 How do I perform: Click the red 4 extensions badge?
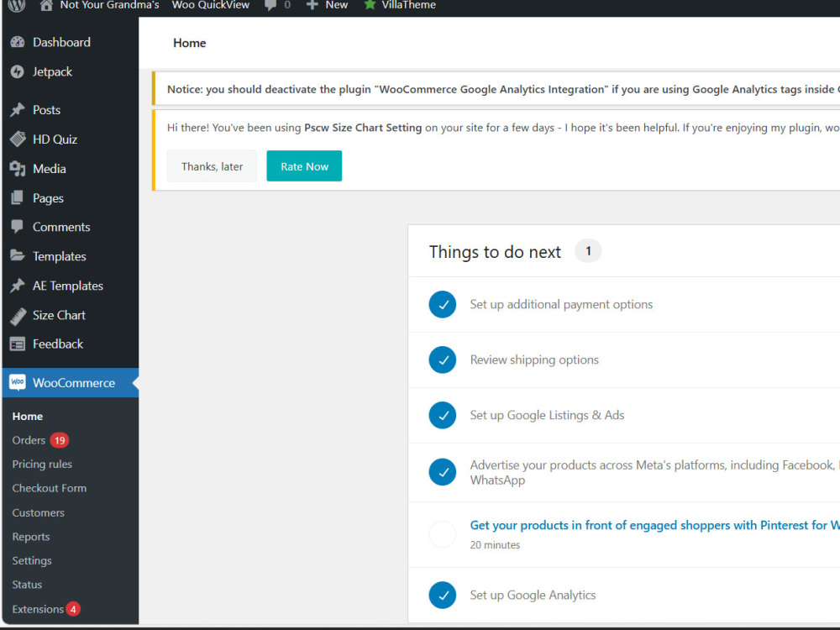point(73,609)
